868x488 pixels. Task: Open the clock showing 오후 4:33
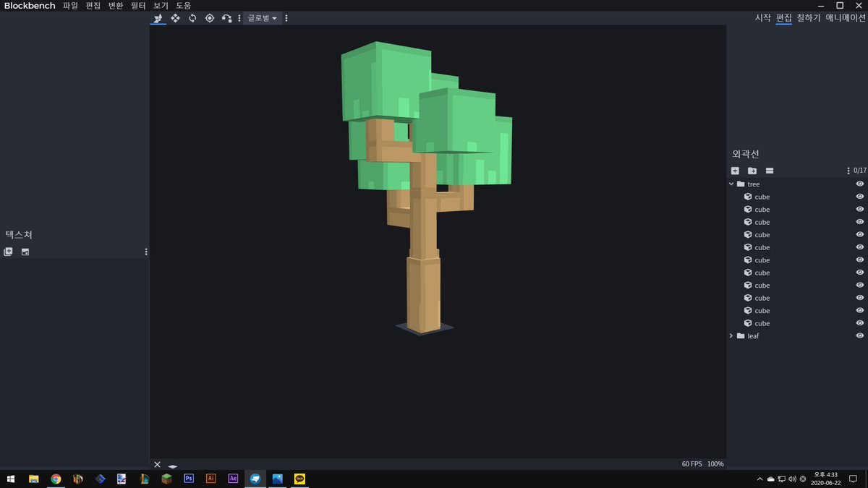(825, 479)
